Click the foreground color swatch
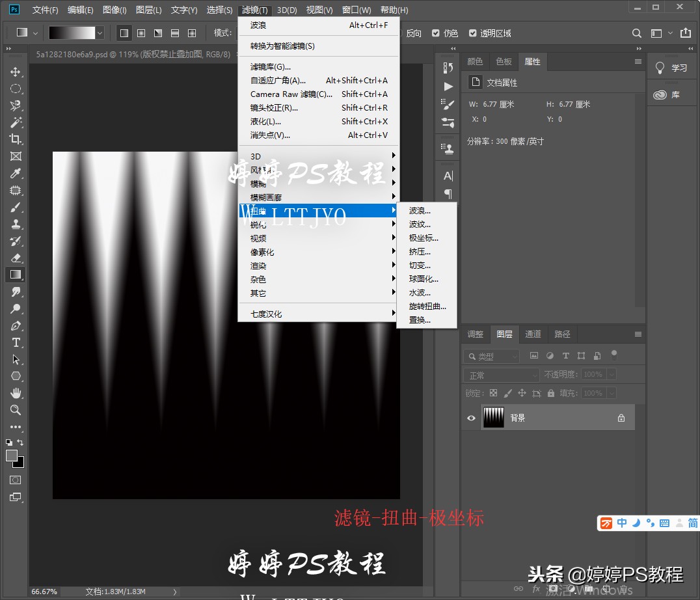 click(x=12, y=456)
